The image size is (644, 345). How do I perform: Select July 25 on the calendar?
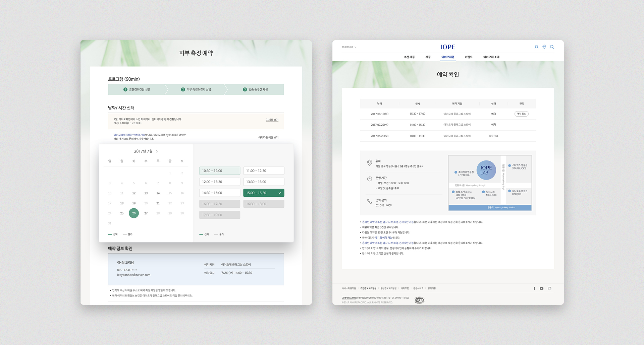pos(122,213)
